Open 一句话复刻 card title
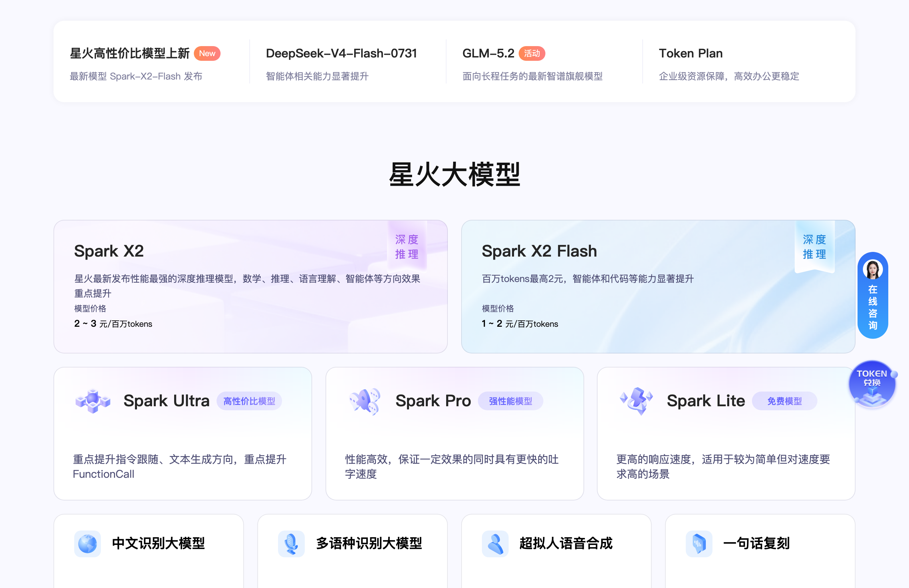The height and width of the screenshot is (588, 909). coord(757,543)
